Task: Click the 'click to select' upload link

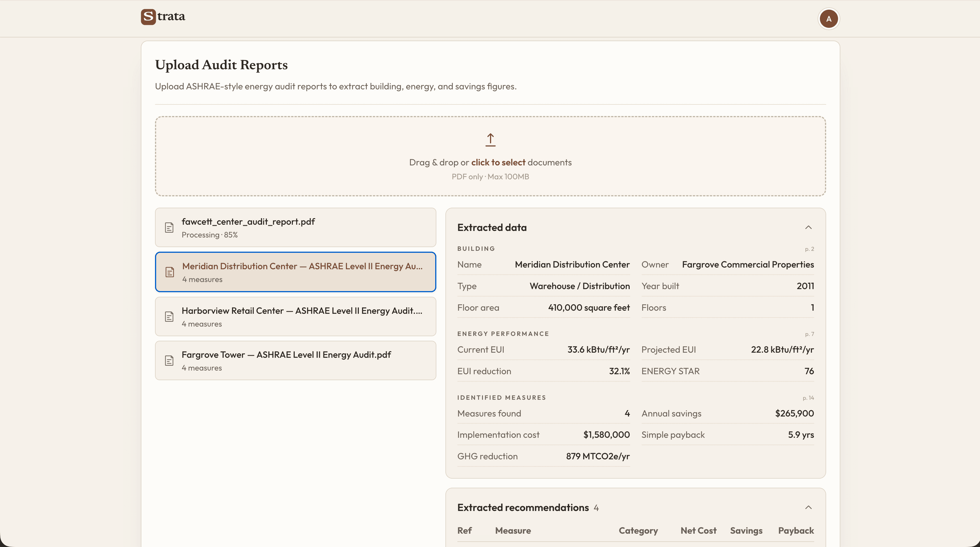Action: [x=498, y=162]
